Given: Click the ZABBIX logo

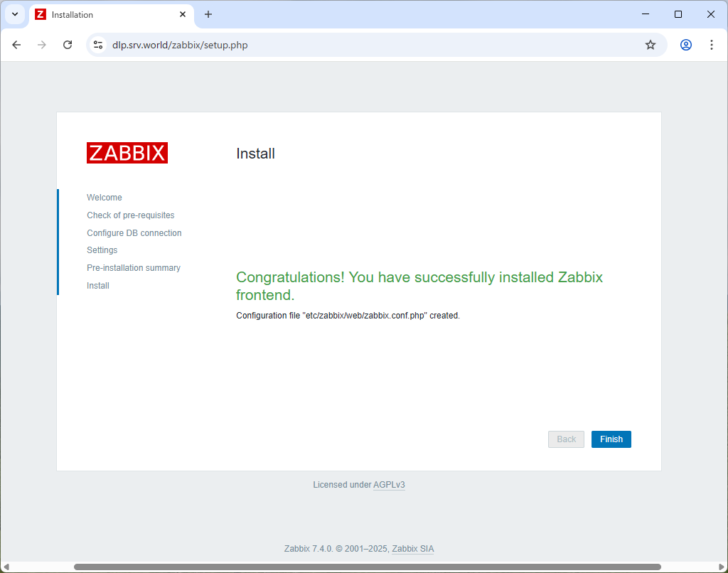Looking at the screenshot, I should tap(127, 153).
